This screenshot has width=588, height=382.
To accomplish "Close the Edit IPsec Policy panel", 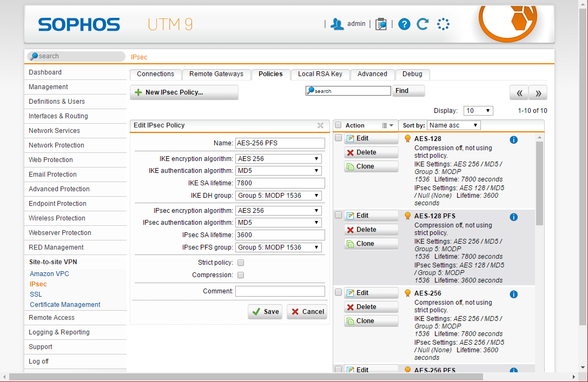I will pos(320,125).
